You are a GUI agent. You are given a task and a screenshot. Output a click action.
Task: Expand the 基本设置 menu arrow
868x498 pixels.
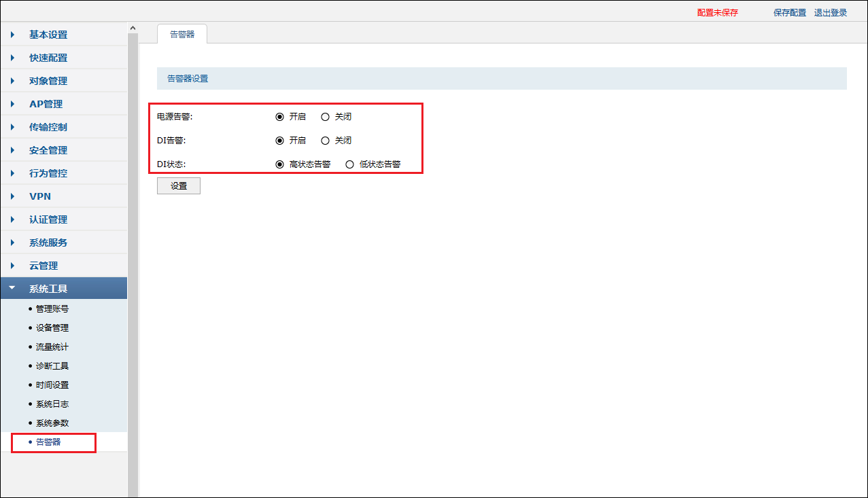(x=12, y=35)
